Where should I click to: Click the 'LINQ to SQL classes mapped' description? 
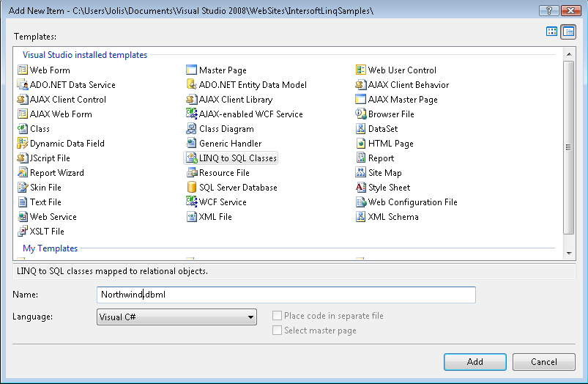112,271
